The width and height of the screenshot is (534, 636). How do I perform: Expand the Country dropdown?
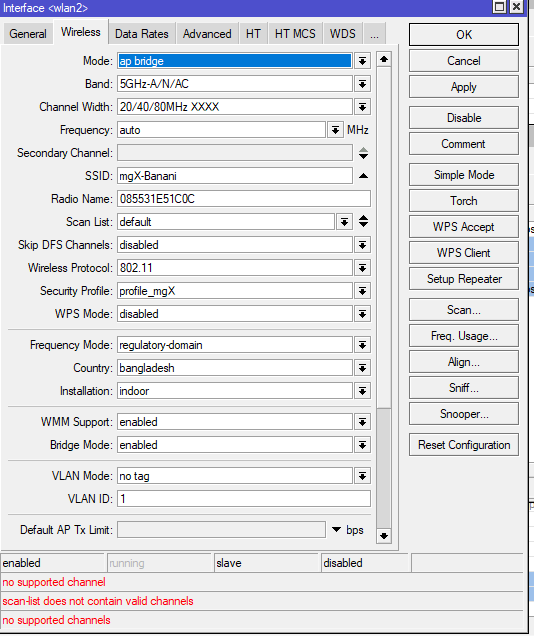click(362, 368)
